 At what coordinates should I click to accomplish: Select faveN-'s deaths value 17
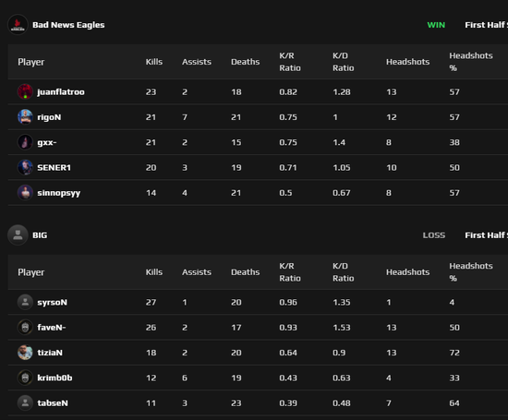[236, 328]
